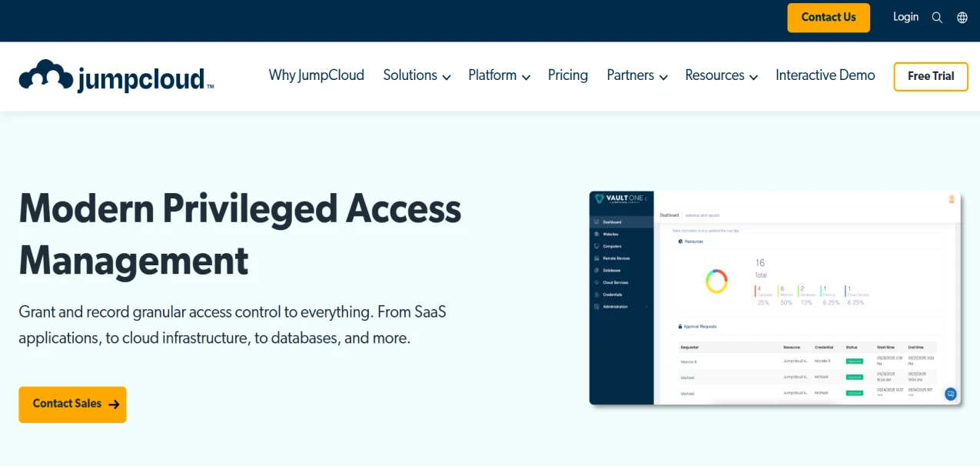Open site search via magnifier icon

click(937, 18)
